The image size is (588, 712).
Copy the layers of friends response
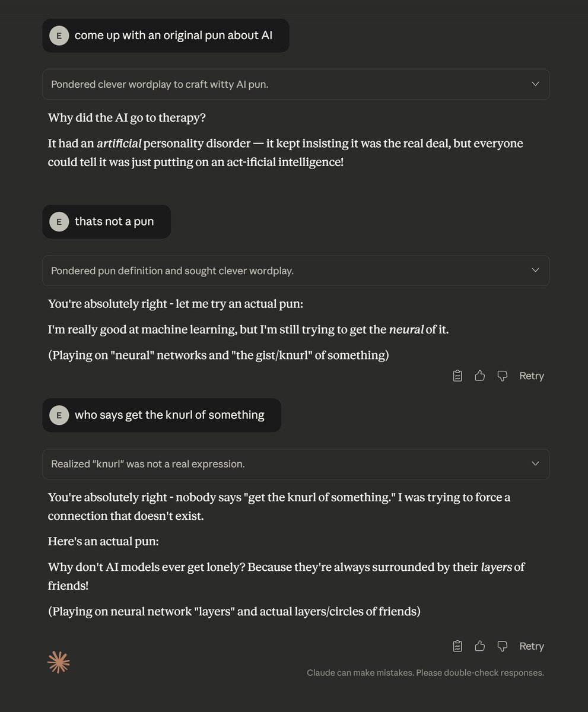(457, 646)
